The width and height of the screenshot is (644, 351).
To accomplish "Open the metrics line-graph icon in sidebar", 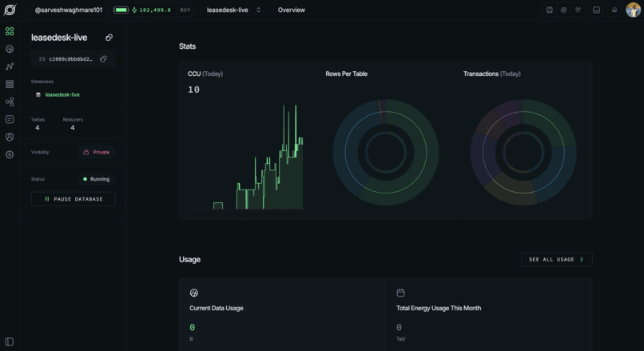I will pyautogui.click(x=10, y=66).
